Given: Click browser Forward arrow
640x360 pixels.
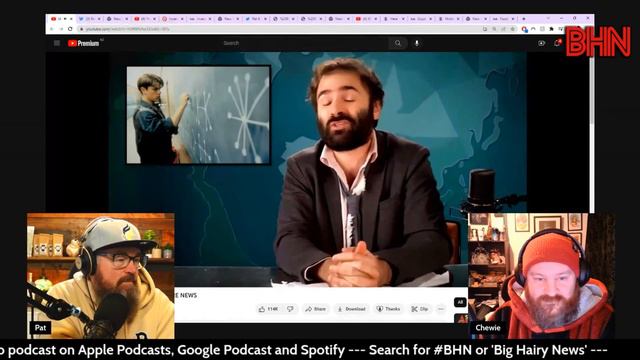Looking at the screenshot, I should pyautogui.click(x=61, y=29).
